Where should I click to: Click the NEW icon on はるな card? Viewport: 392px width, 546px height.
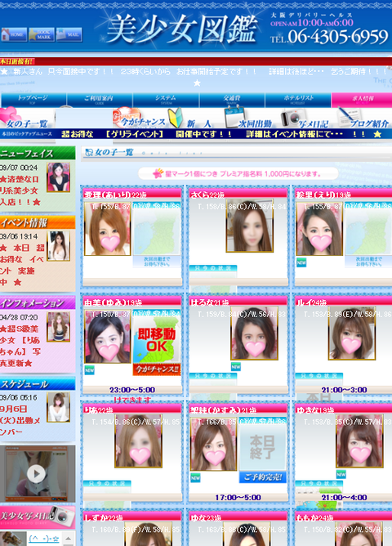[x=236, y=366]
